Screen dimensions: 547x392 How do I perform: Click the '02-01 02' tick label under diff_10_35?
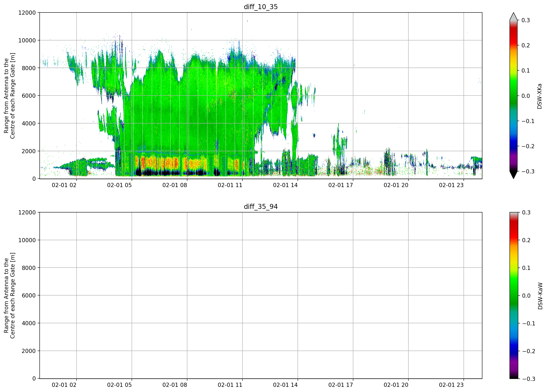(x=64, y=185)
